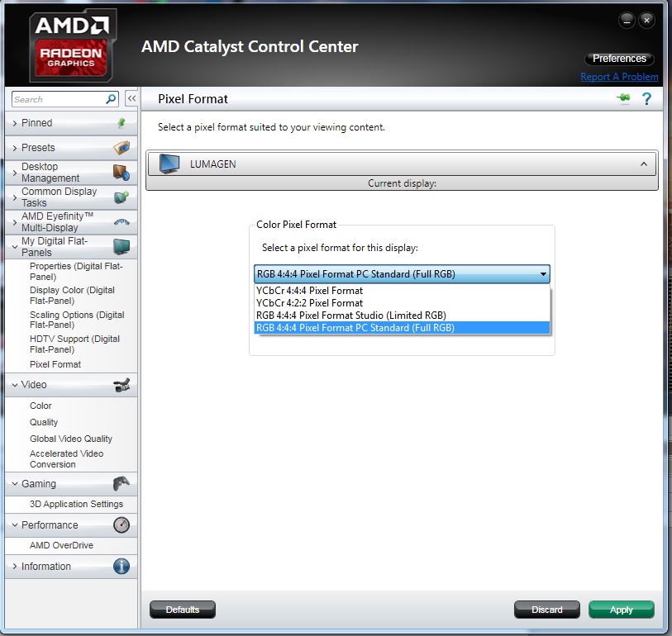Collapse the sidebar with double-chevron button

point(131,98)
